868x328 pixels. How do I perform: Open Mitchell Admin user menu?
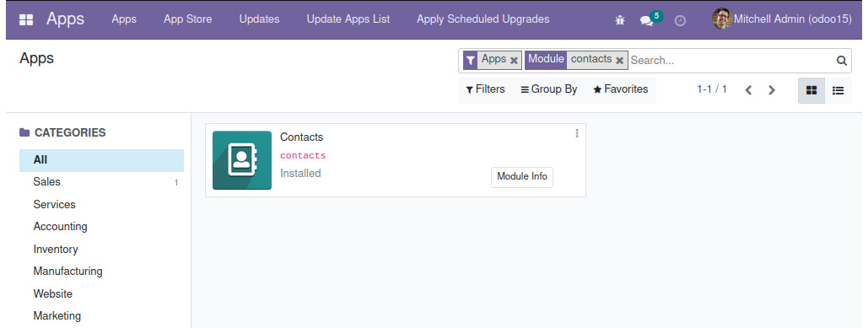[x=782, y=19]
